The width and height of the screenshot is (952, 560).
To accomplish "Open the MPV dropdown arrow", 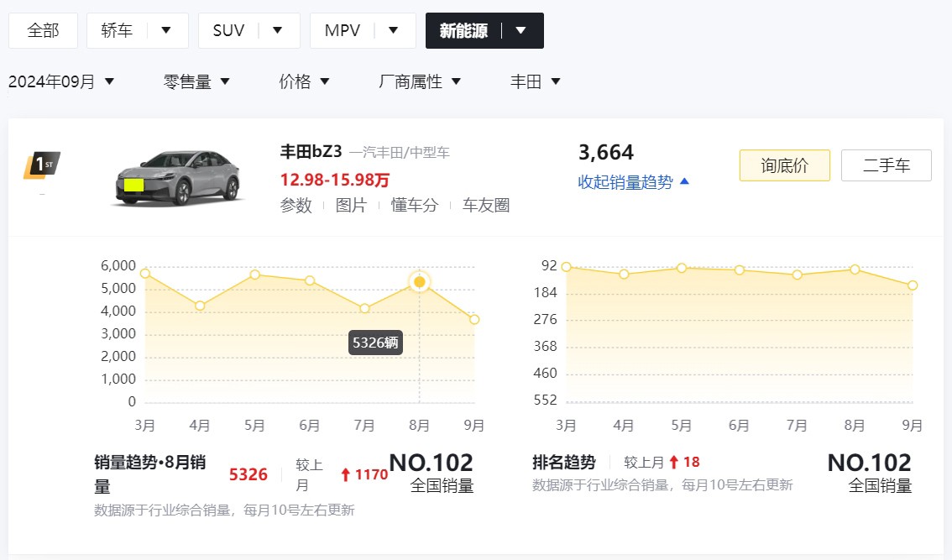I will click(394, 30).
